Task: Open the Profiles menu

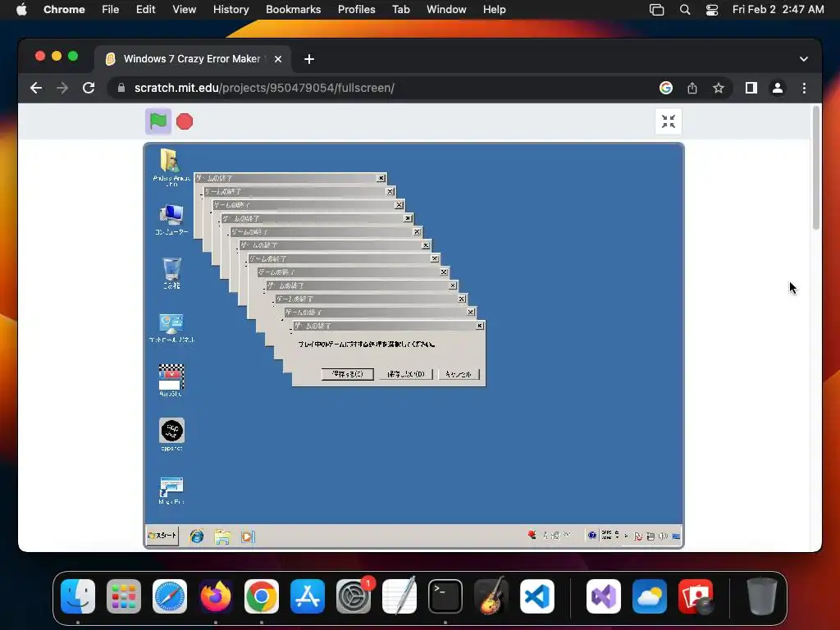Action: coord(356,10)
